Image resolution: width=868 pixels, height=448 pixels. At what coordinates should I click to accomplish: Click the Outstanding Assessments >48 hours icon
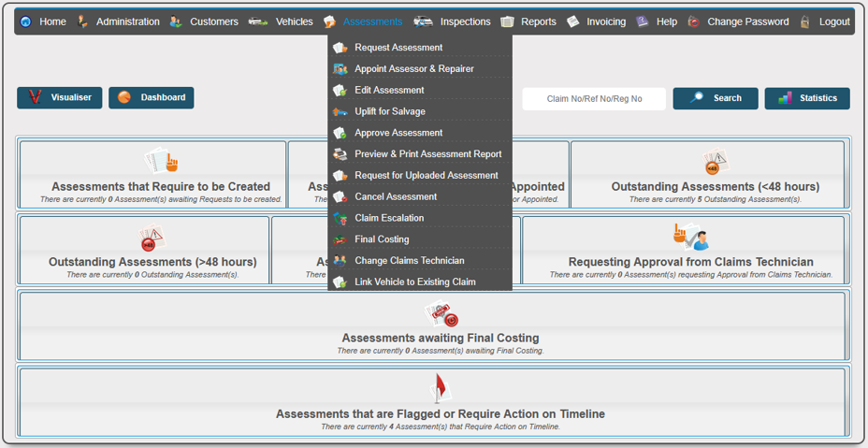pos(152,237)
